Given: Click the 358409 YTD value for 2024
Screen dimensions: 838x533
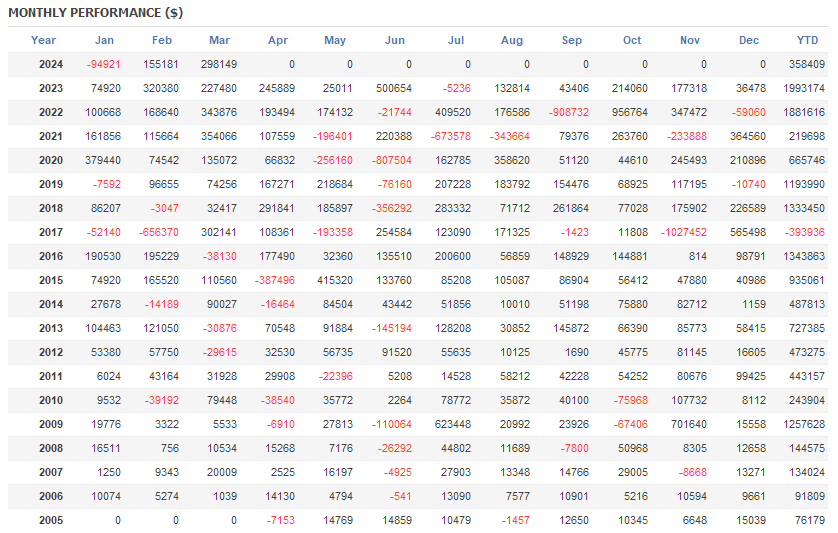Looking at the screenshot, I should (x=807, y=65).
